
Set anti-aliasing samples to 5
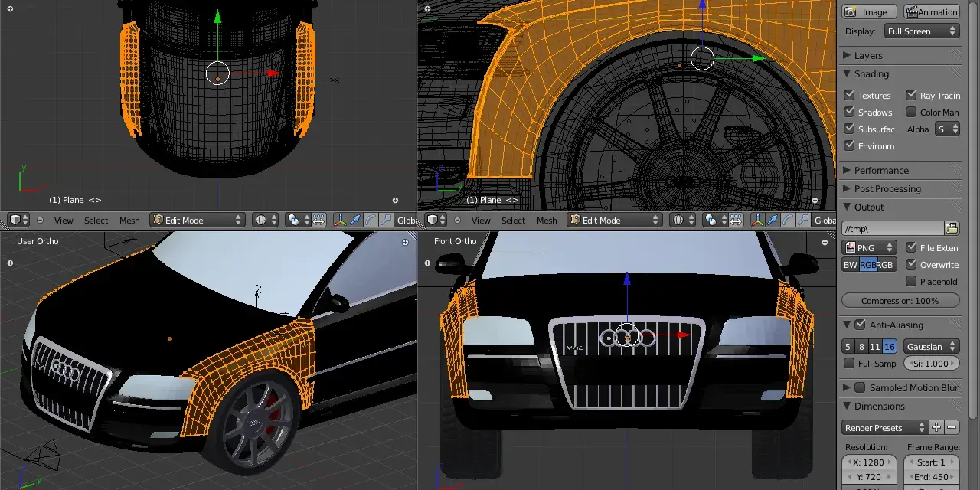pyautogui.click(x=848, y=346)
